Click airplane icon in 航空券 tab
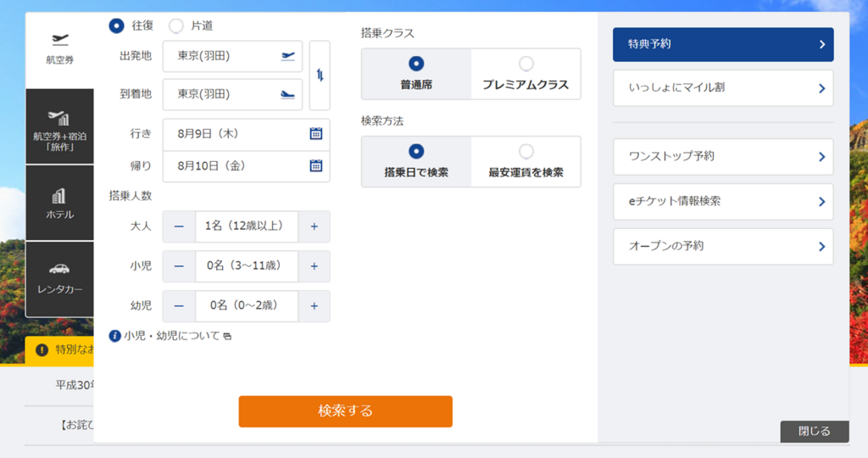This screenshot has width=868, height=458. coord(60,40)
